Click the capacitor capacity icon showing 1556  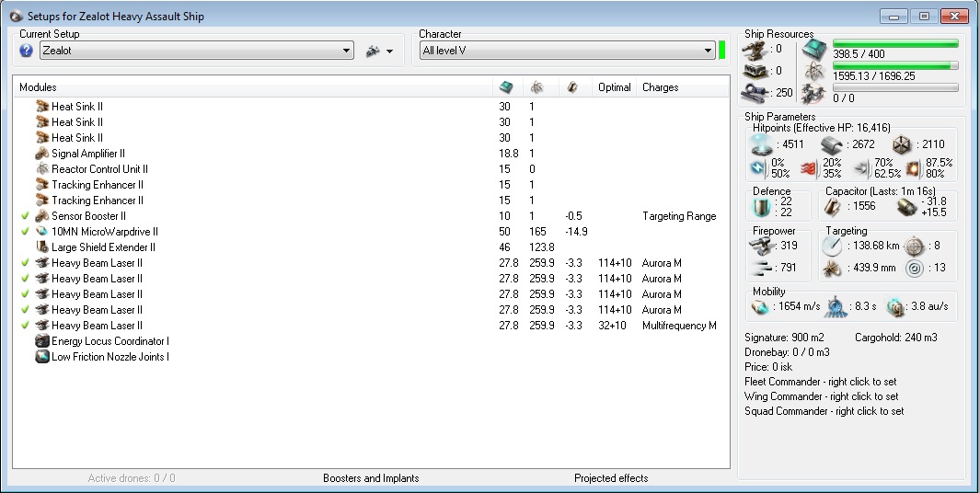833,207
